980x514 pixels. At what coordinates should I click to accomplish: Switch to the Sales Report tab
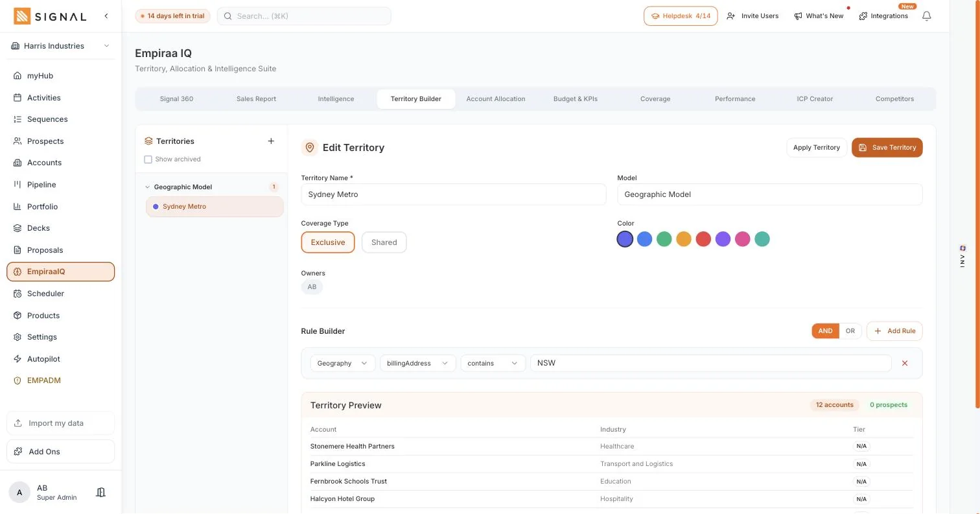pos(256,99)
